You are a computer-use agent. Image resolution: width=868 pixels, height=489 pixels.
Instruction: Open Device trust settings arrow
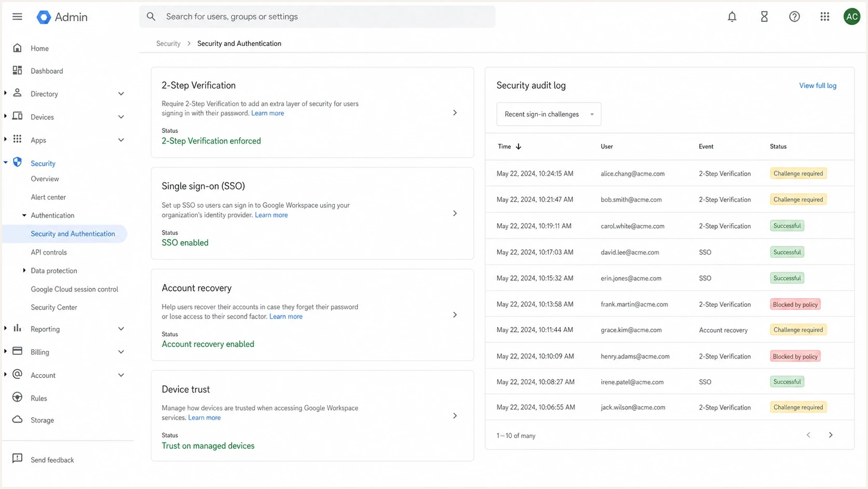pyautogui.click(x=455, y=416)
